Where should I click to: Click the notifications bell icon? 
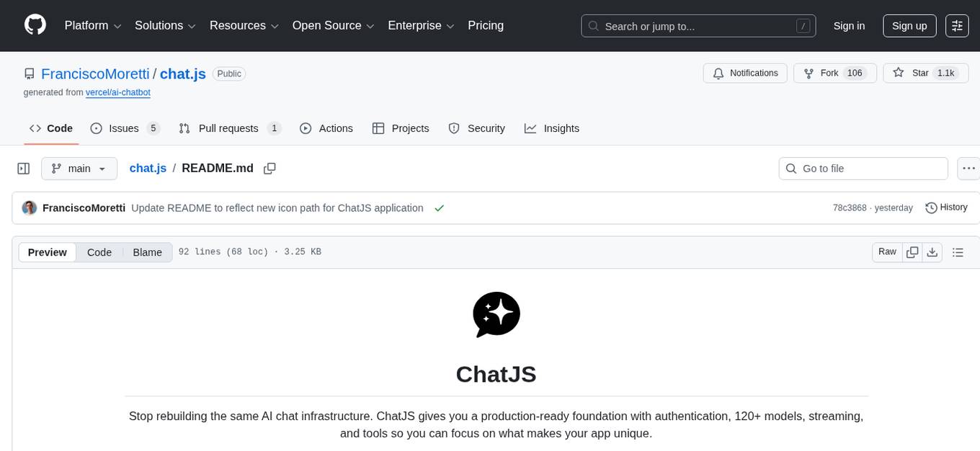pos(718,73)
